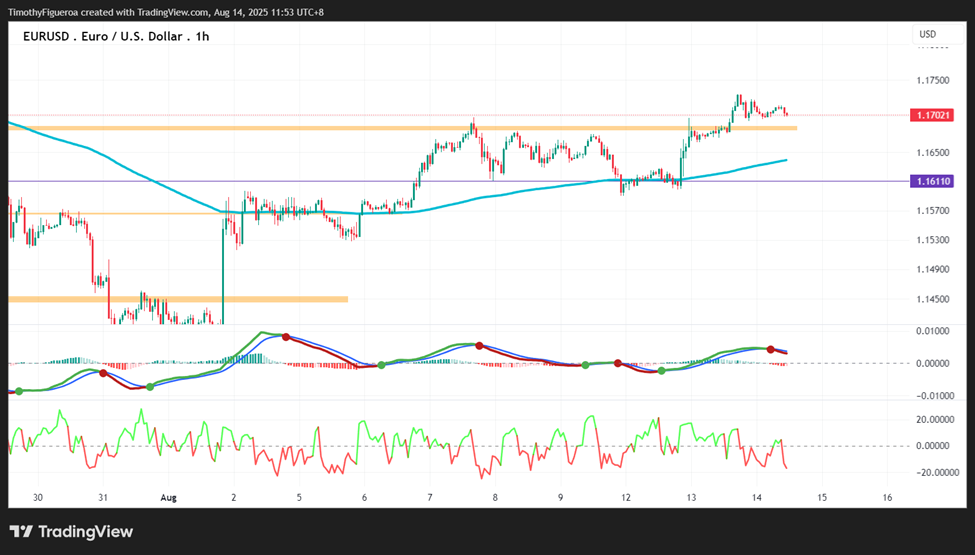
Task: Click date 14 on the time axis
Action: [757, 498]
